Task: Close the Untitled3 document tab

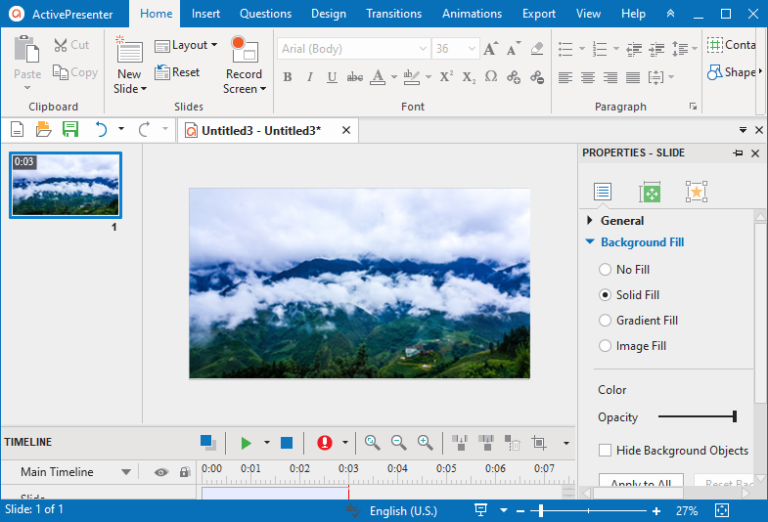Action: pyautogui.click(x=346, y=130)
